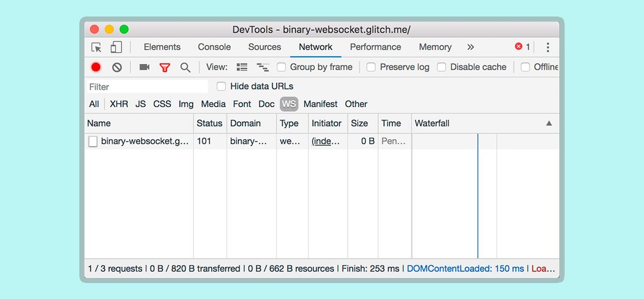Toggle the red filter funnel icon
Image resolution: width=644 pixels, height=299 pixels.
pyautogui.click(x=165, y=68)
